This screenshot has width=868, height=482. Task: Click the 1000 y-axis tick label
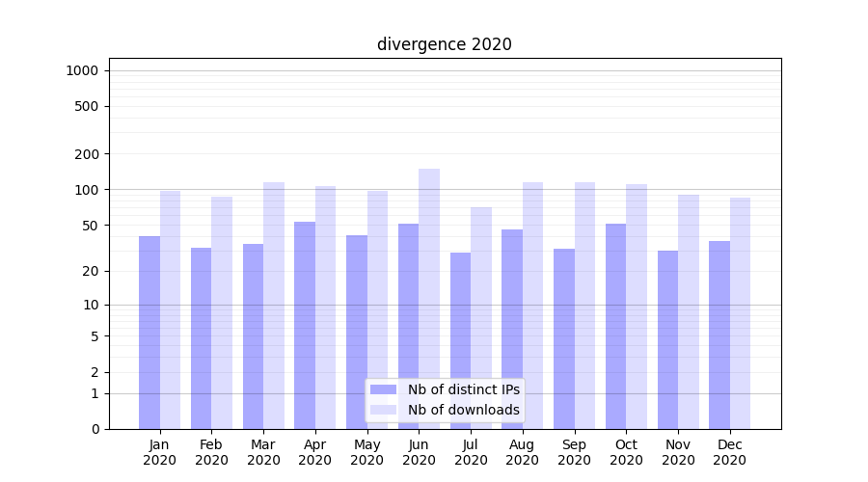(x=82, y=70)
